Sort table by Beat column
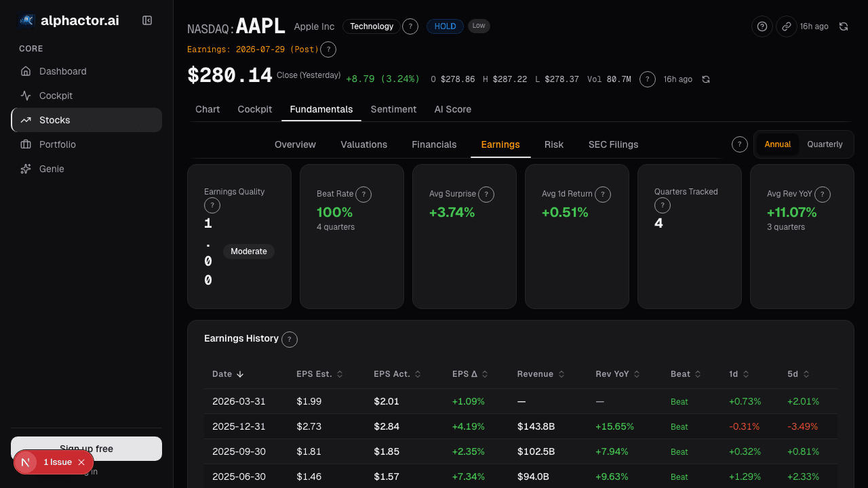This screenshot has width=868, height=488. 686,374
